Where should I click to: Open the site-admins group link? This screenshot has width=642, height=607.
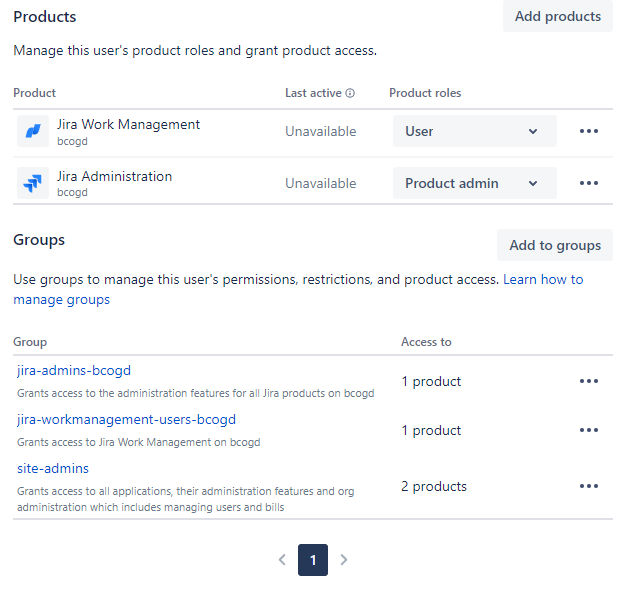click(53, 468)
